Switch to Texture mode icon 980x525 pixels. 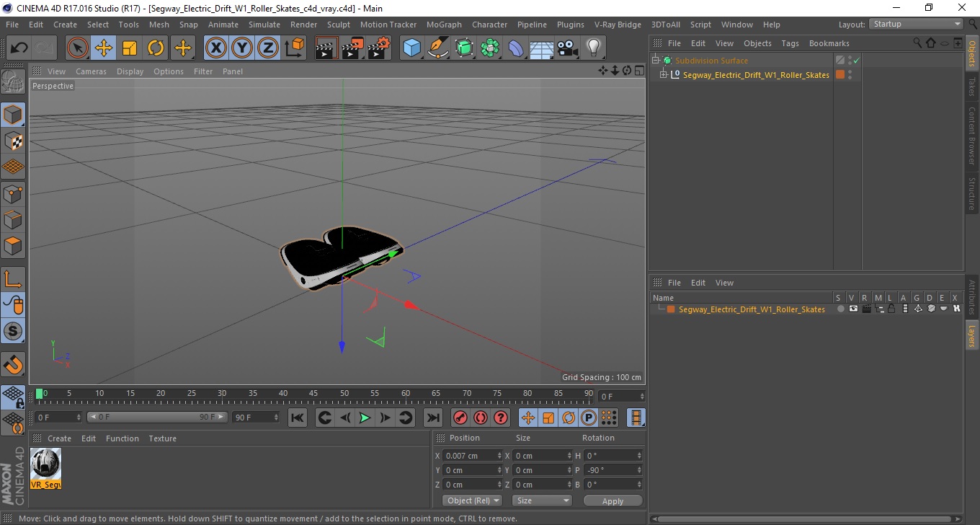point(13,141)
